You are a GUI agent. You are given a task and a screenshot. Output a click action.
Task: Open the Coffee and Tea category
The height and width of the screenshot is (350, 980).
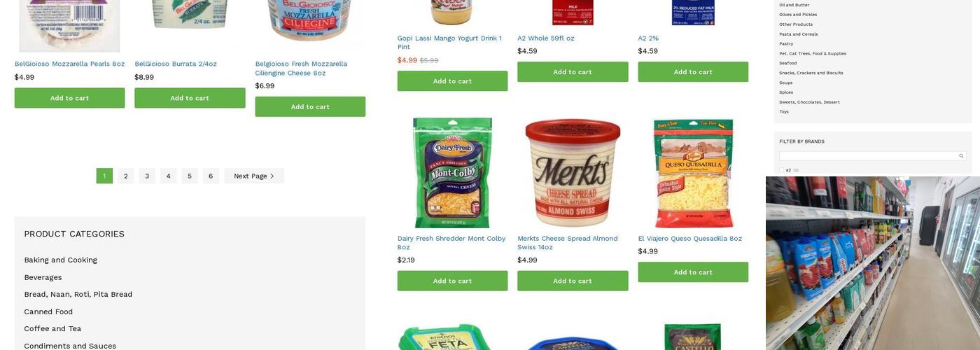coord(52,328)
